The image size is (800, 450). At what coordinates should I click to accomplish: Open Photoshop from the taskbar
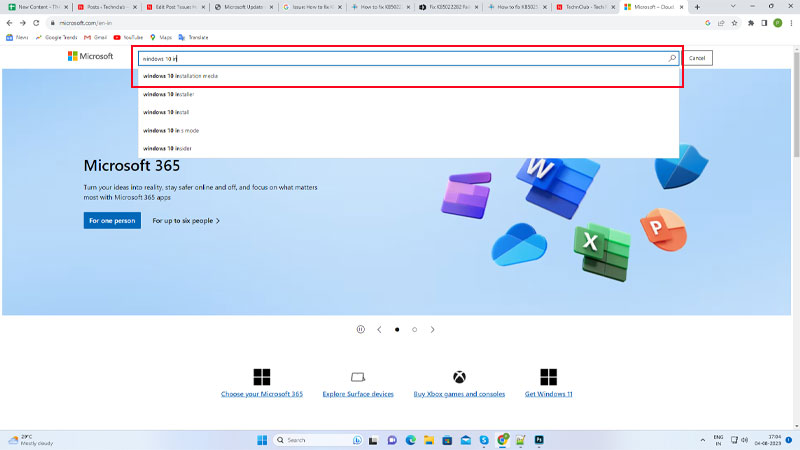point(539,440)
